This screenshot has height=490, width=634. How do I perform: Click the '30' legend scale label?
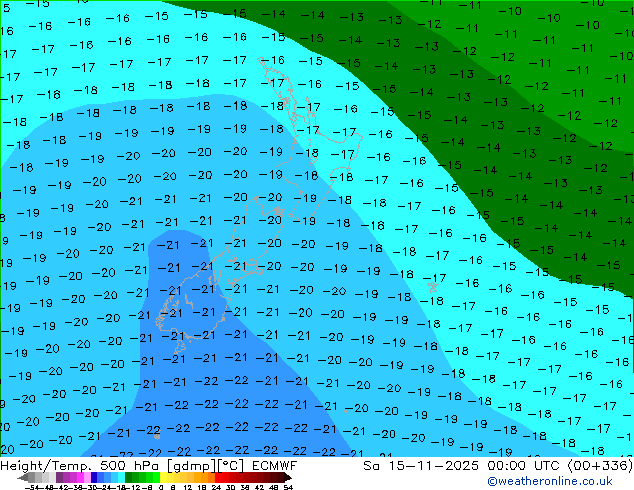coord(230,488)
